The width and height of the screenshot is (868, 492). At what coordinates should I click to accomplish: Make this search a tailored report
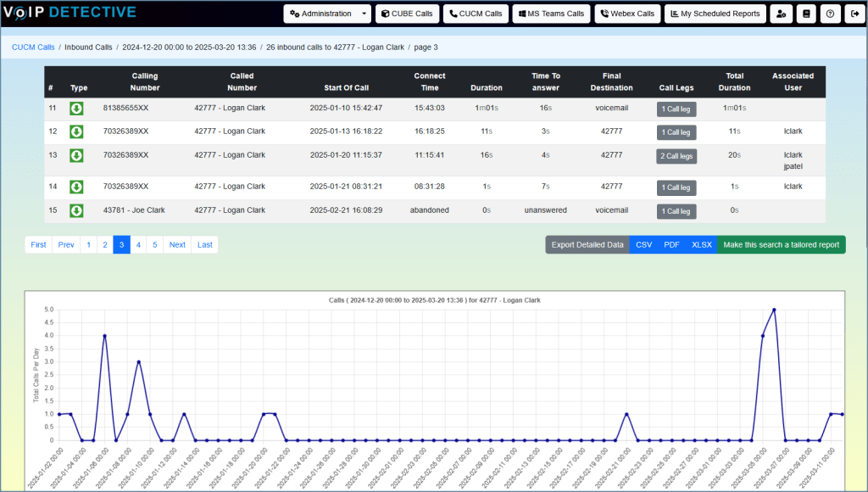pos(781,245)
